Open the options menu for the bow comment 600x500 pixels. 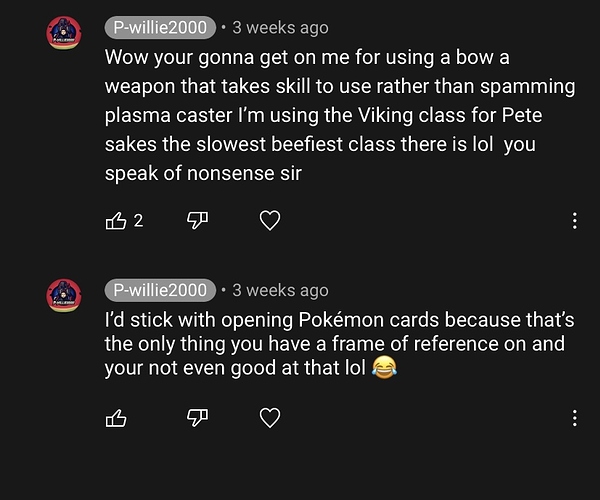coord(574,220)
